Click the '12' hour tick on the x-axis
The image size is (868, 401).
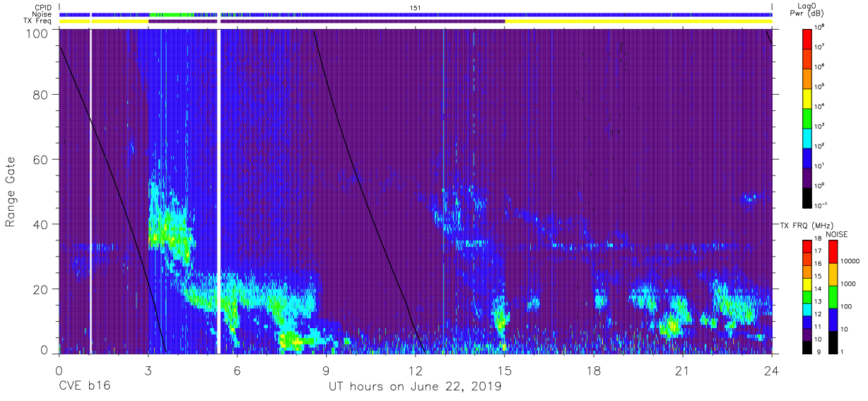coord(416,371)
